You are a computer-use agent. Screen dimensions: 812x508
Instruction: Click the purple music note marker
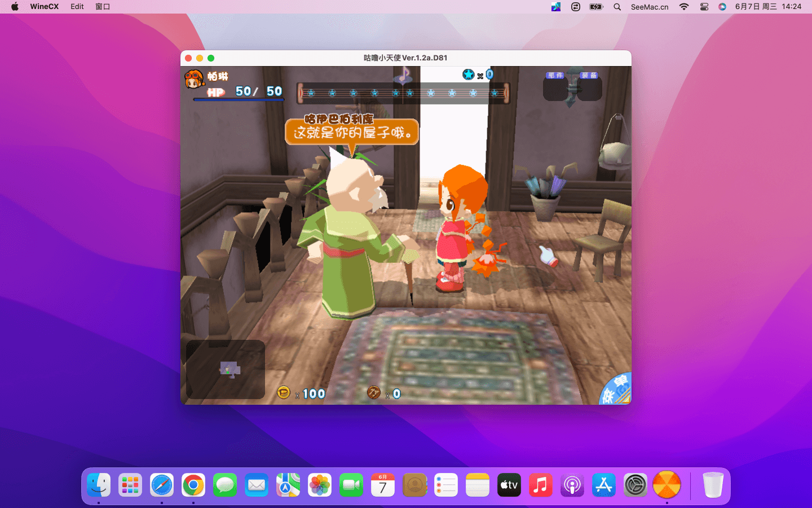click(403, 75)
